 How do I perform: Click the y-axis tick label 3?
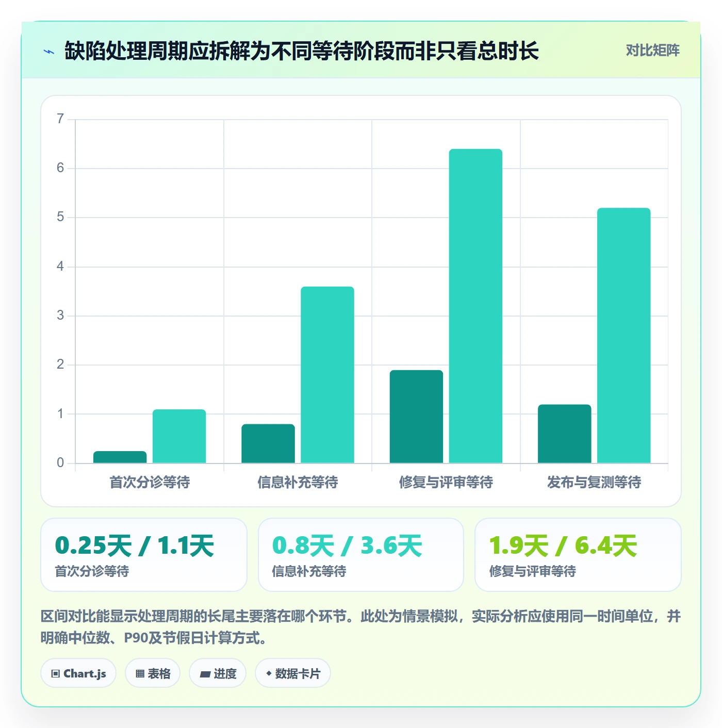tap(60, 316)
